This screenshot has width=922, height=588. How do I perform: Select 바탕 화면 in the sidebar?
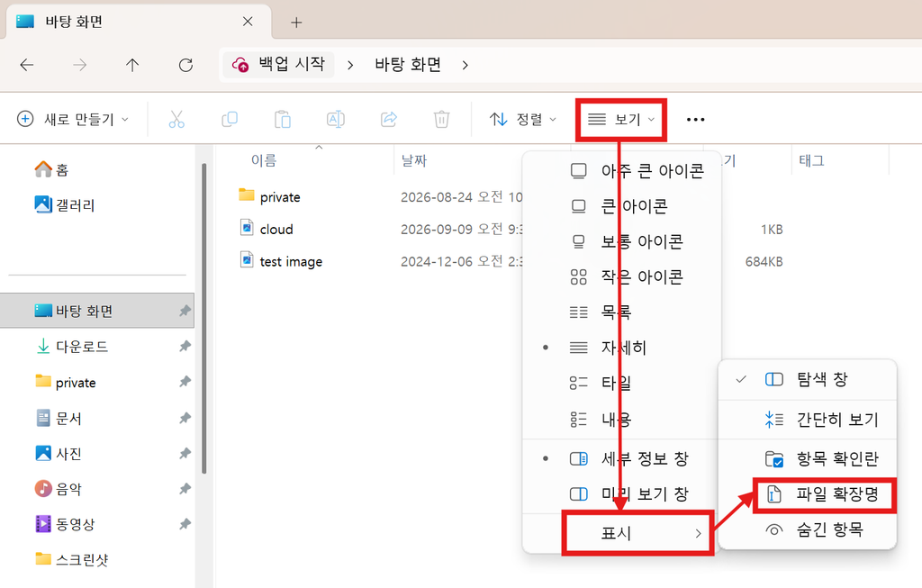(x=97, y=311)
